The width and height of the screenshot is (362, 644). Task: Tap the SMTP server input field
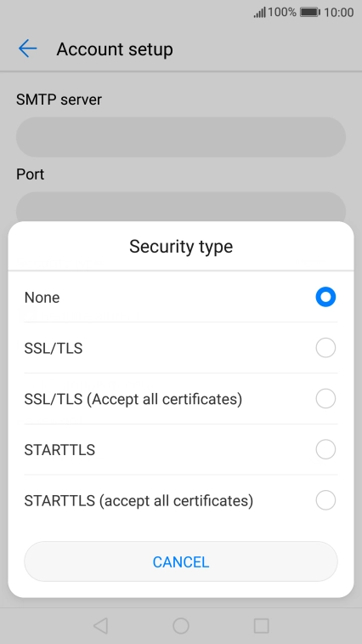click(x=181, y=137)
